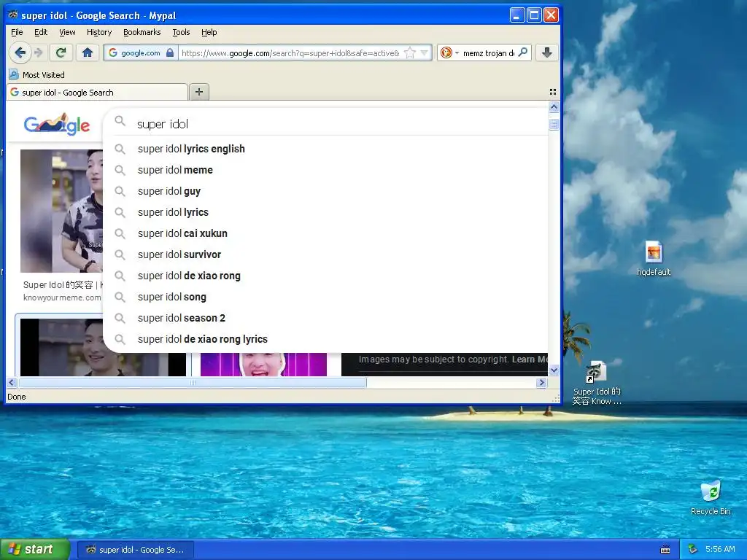Viewport: 747px width, 560px height.
Task: Click the 'Learn More' copyright link
Action: [530, 359]
